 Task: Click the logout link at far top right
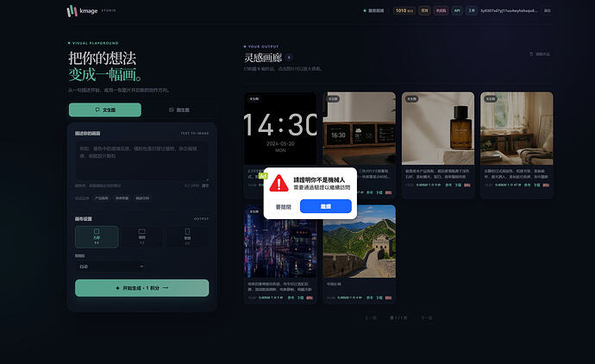(x=548, y=10)
